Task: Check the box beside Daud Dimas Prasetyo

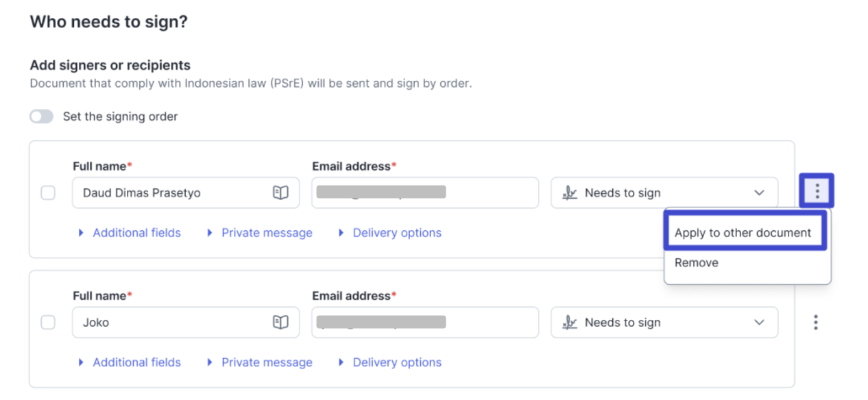Action: pyautogui.click(x=48, y=193)
